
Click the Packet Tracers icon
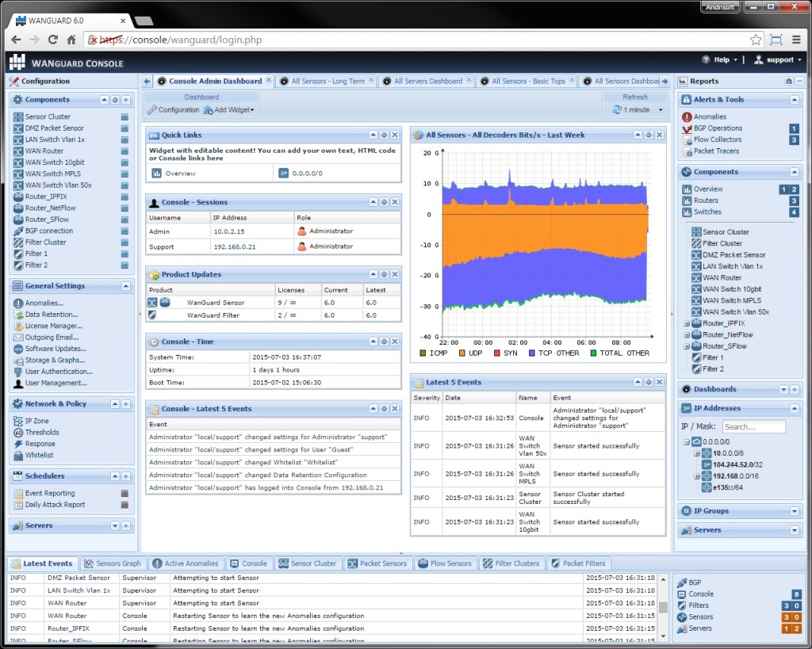(686, 150)
